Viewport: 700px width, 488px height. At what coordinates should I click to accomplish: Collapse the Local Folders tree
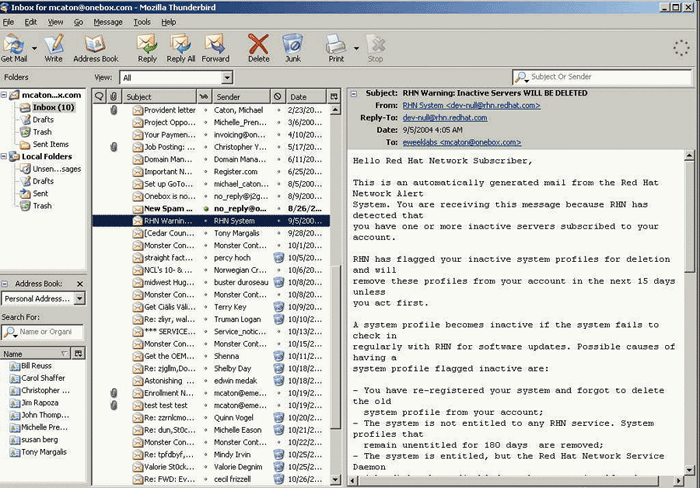tap(4, 156)
